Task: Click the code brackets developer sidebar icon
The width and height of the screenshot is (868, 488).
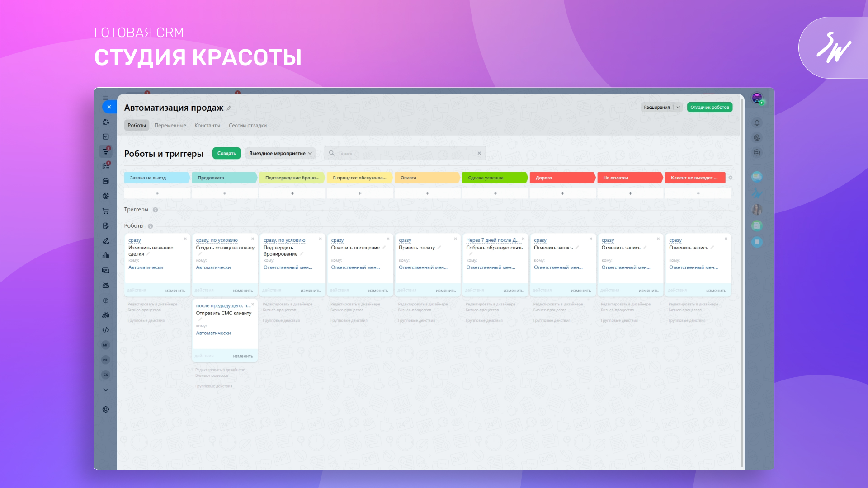Action: (106, 330)
